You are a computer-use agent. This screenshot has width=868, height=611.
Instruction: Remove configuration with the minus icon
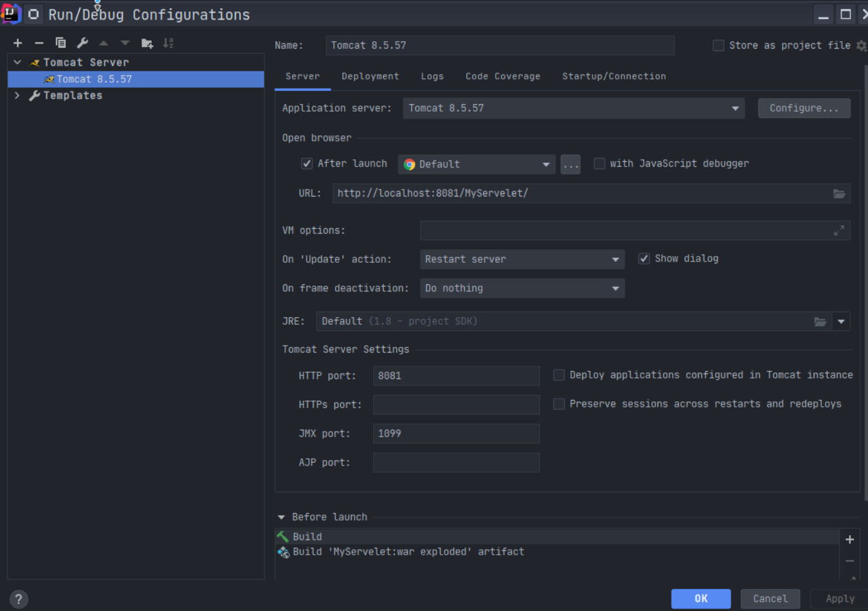[39, 43]
